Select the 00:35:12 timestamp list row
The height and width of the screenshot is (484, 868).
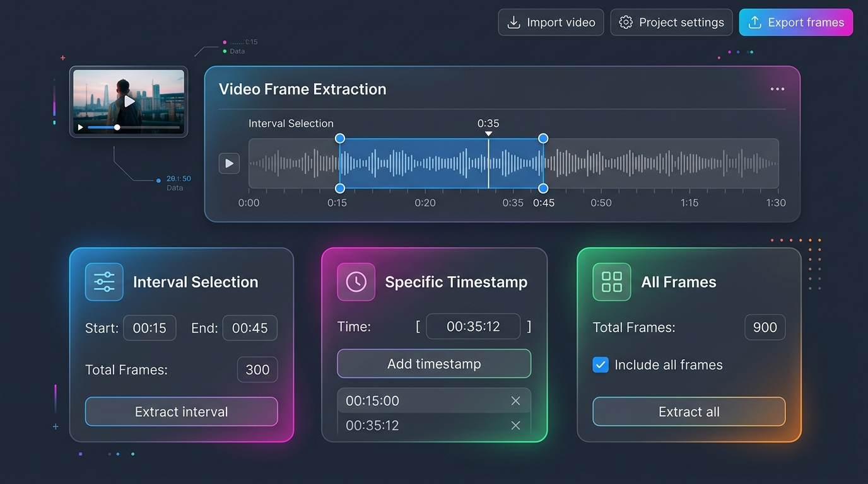[434, 425]
